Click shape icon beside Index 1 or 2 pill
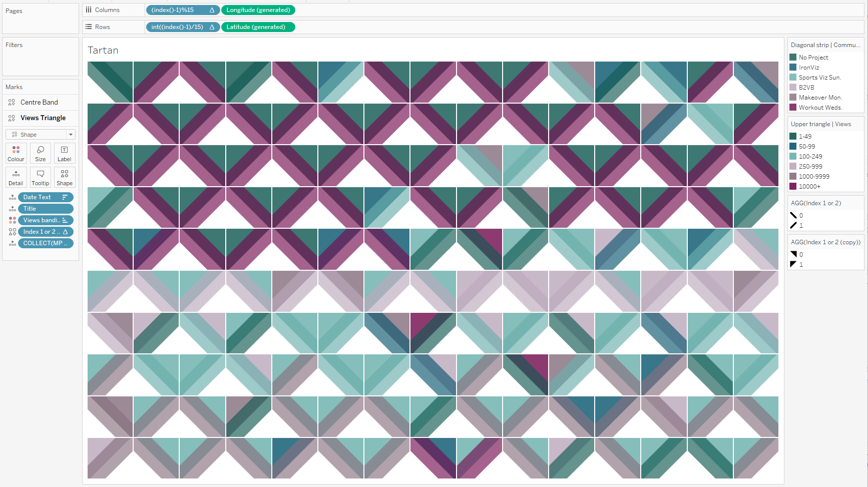This screenshot has width=868, height=487. [x=12, y=232]
